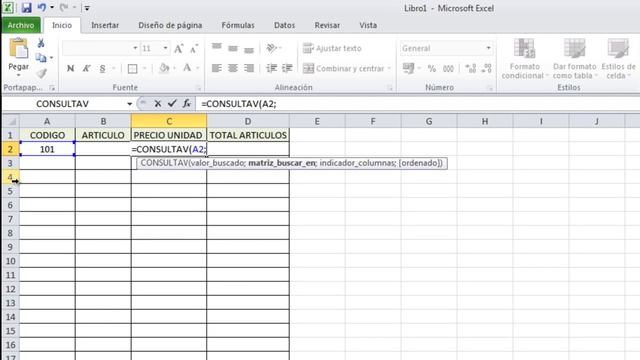The image size is (640, 360).
Task: Toggle bold with the N button
Action: coord(70,68)
